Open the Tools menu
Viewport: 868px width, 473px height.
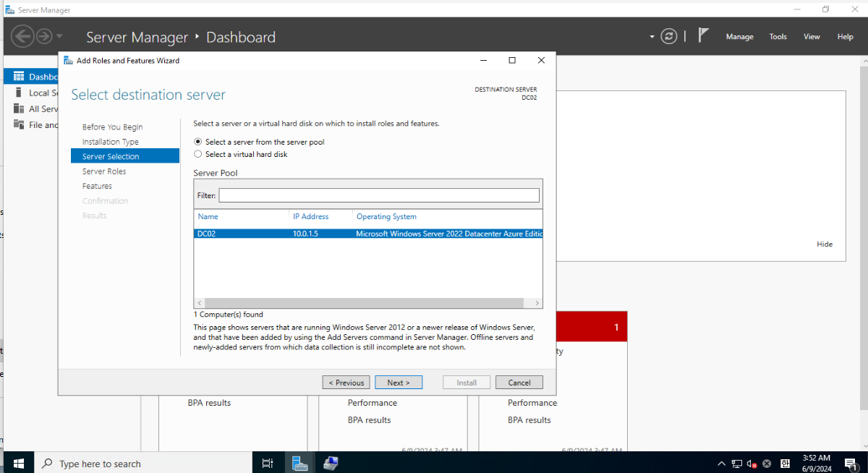[778, 37]
